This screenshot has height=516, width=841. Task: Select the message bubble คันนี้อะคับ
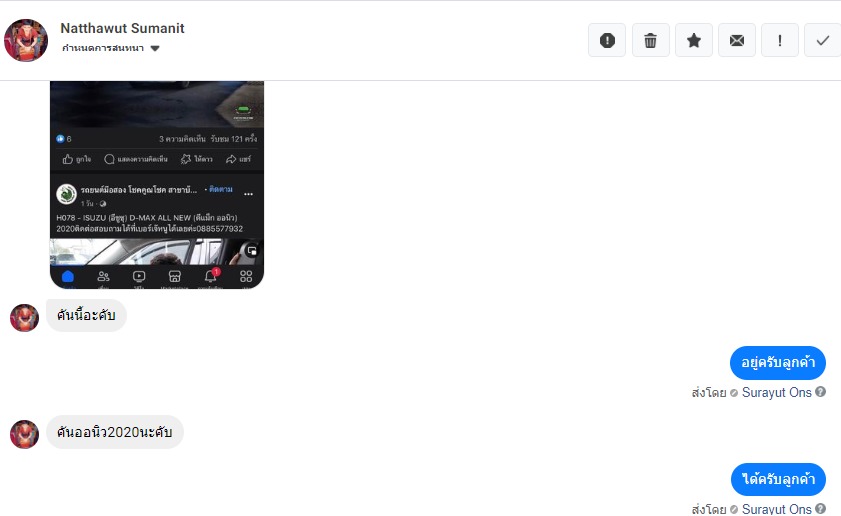pyautogui.click(x=86, y=315)
